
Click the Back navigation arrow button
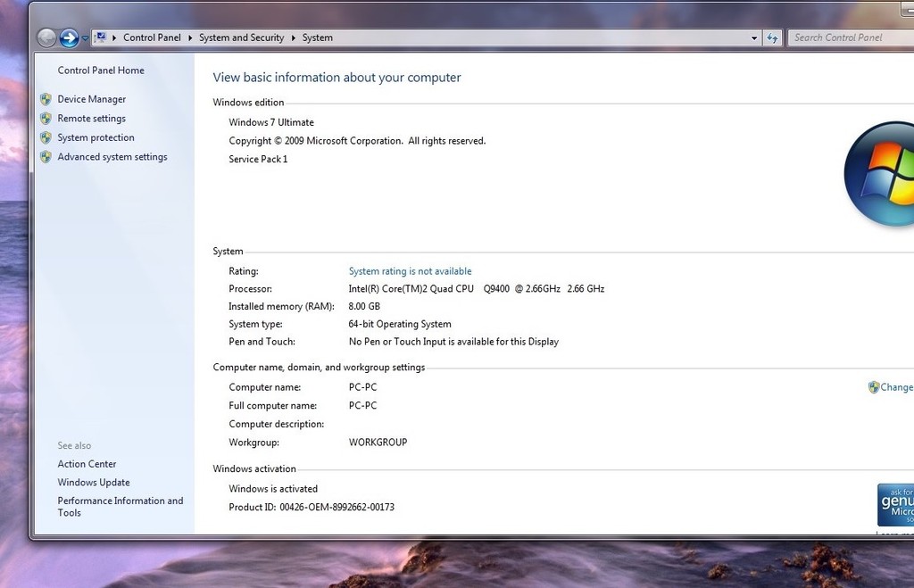(46, 37)
